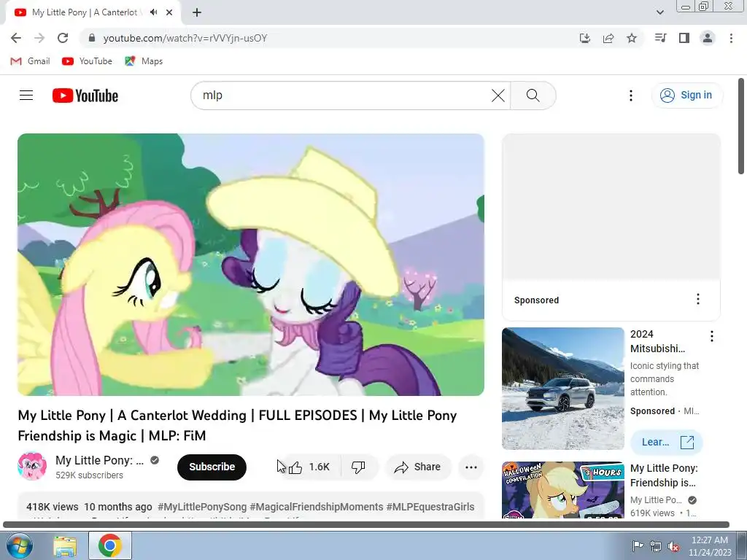747x560 pixels.
Task: Close the My Little Pony tab
Action: pyautogui.click(x=169, y=12)
